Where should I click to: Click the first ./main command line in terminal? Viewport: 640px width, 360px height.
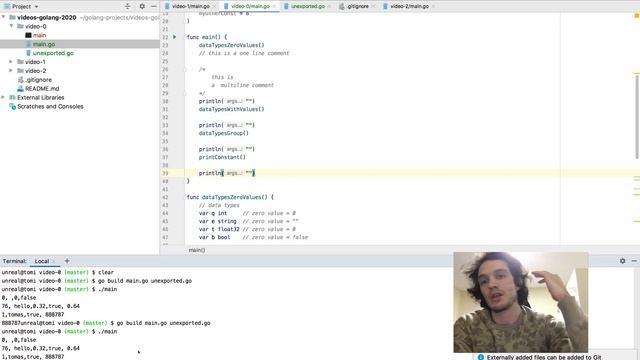pos(107,289)
